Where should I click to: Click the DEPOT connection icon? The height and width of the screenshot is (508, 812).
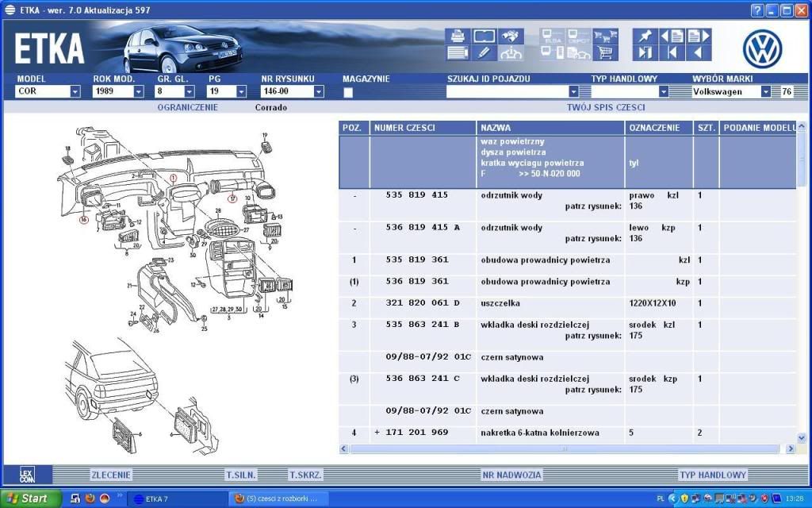coord(578,36)
